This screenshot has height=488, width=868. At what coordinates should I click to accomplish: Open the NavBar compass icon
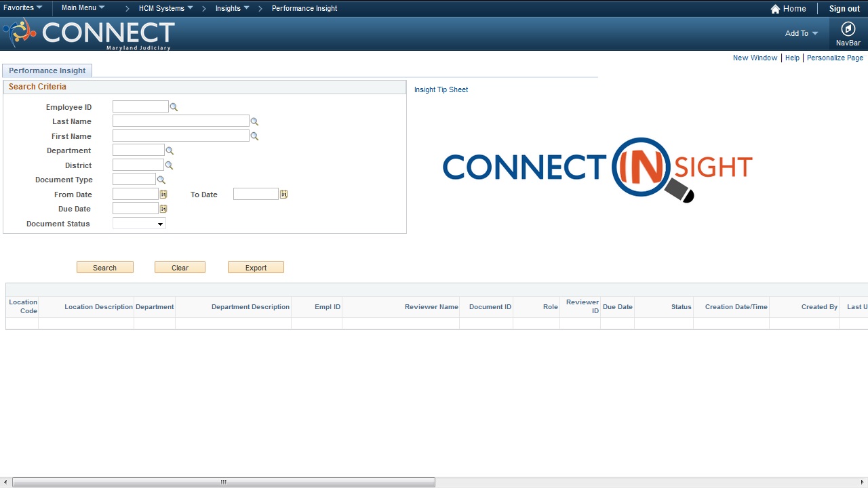(848, 29)
